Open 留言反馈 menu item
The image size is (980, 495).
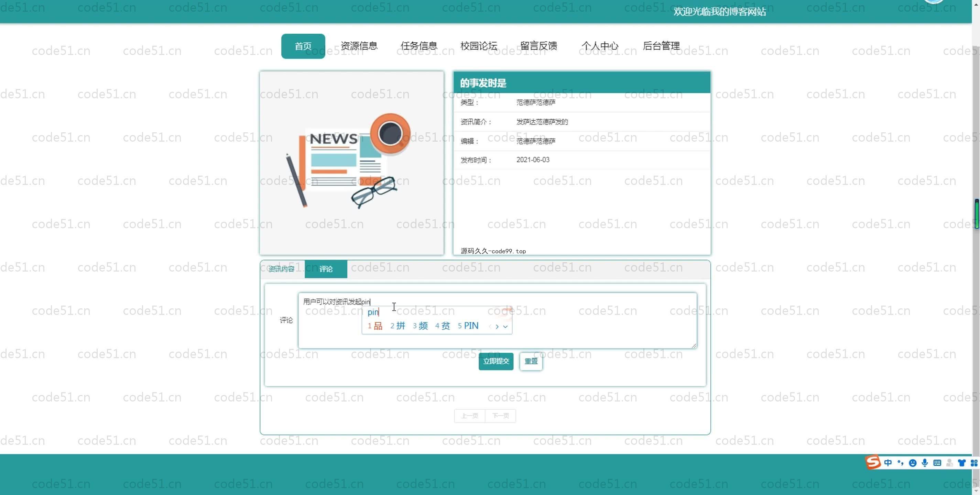539,46
